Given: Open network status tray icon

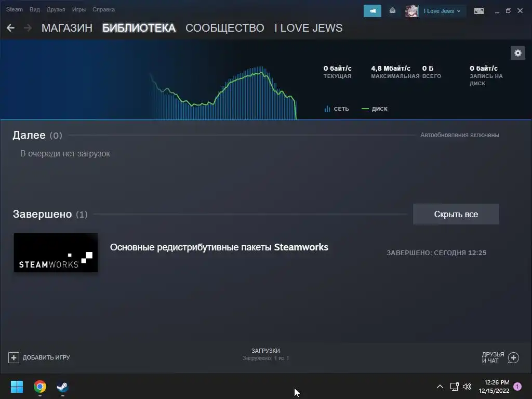Looking at the screenshot, I should (454, 387).
